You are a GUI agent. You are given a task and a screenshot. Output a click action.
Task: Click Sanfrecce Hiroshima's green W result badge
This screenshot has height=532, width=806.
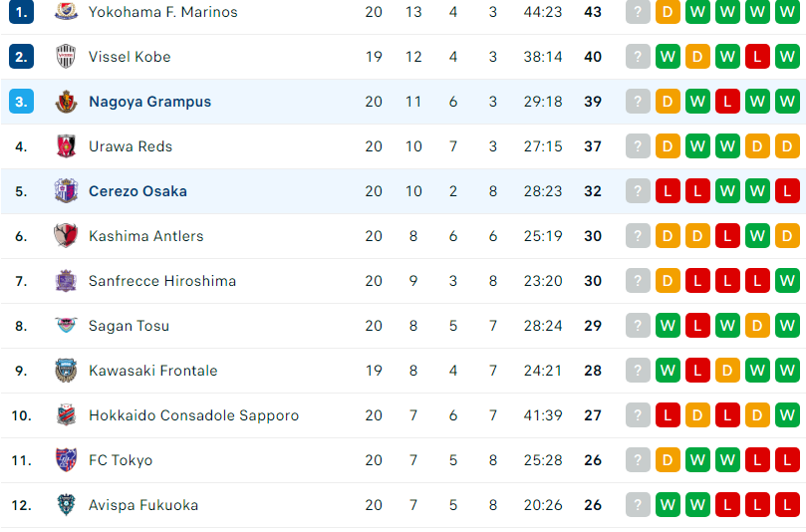pos(787,281)
